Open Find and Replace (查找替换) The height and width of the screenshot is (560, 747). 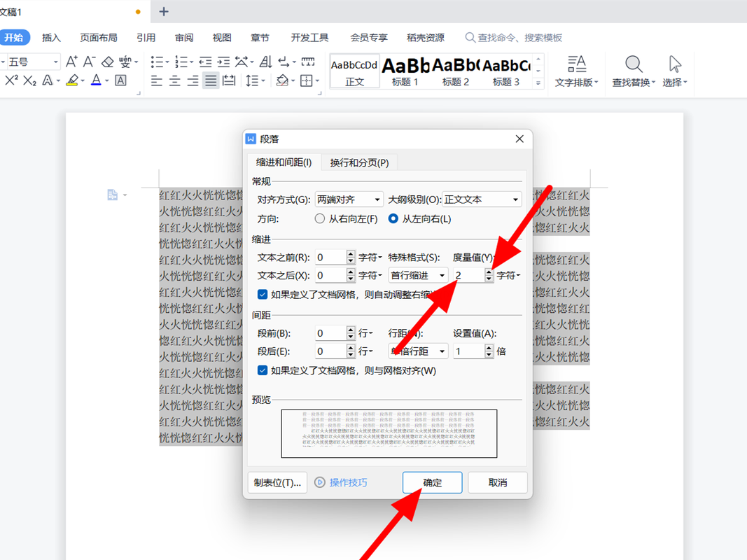click(633, 71)
